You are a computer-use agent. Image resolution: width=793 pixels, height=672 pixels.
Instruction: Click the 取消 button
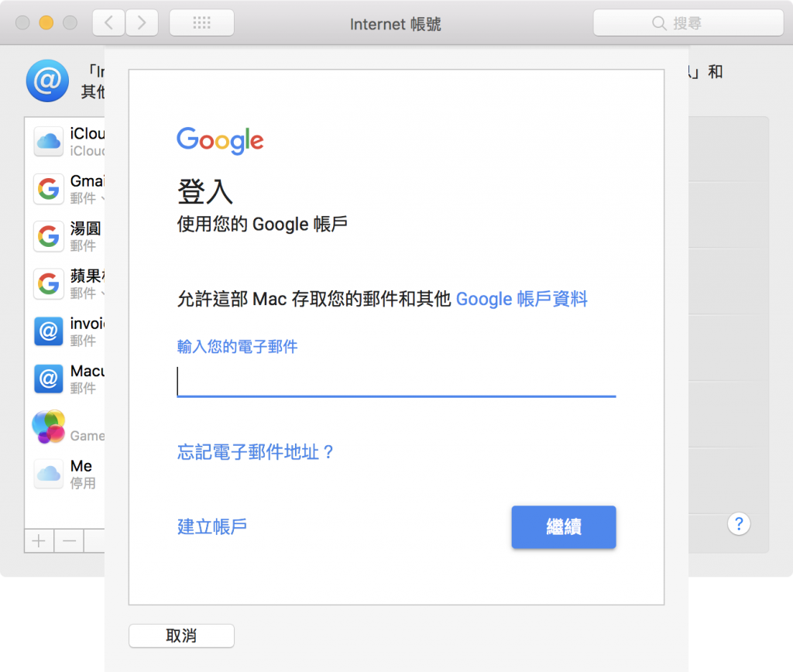pyautogui.click(x=181, y=636)
